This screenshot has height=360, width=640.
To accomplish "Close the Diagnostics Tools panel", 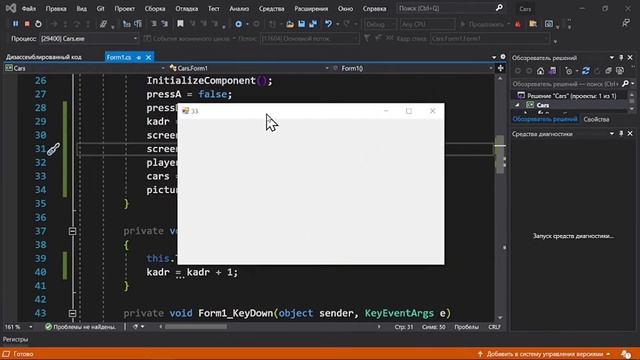I will tap(630, 133).
